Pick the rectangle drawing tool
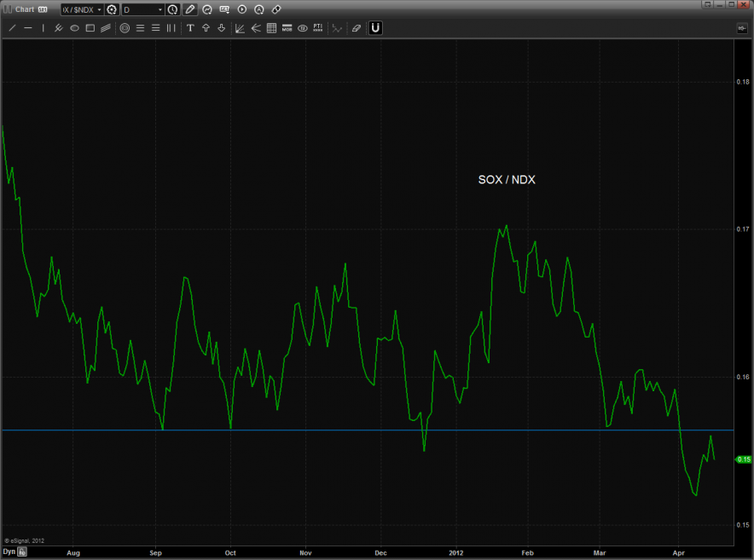The image size is (754, 560). point(90,28)
